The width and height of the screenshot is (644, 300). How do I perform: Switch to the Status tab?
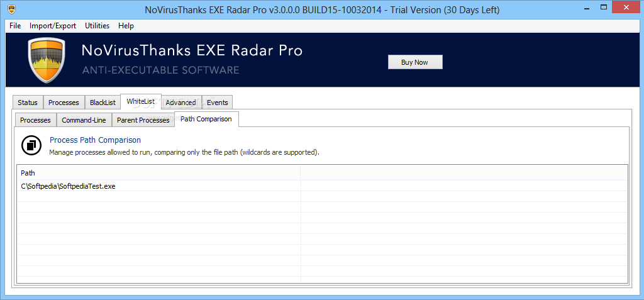point(28,103)
